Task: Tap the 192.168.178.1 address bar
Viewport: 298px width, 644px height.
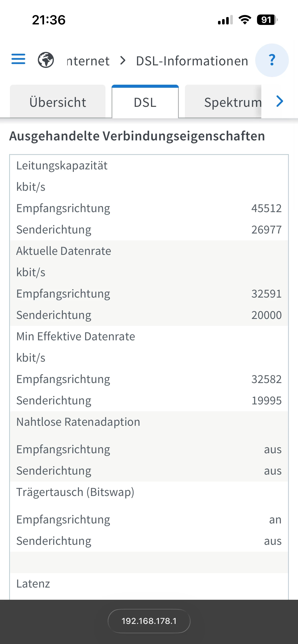Action: (x=149, y=621)
